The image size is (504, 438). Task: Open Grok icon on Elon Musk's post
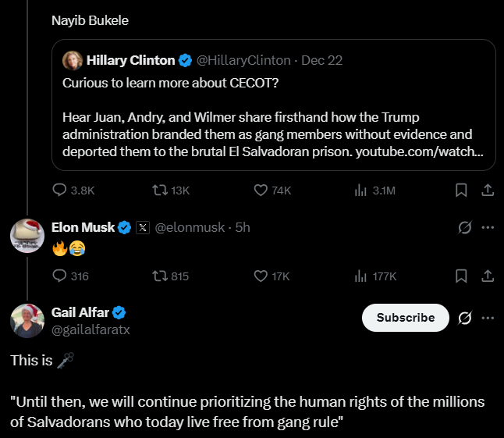(464, 228)
